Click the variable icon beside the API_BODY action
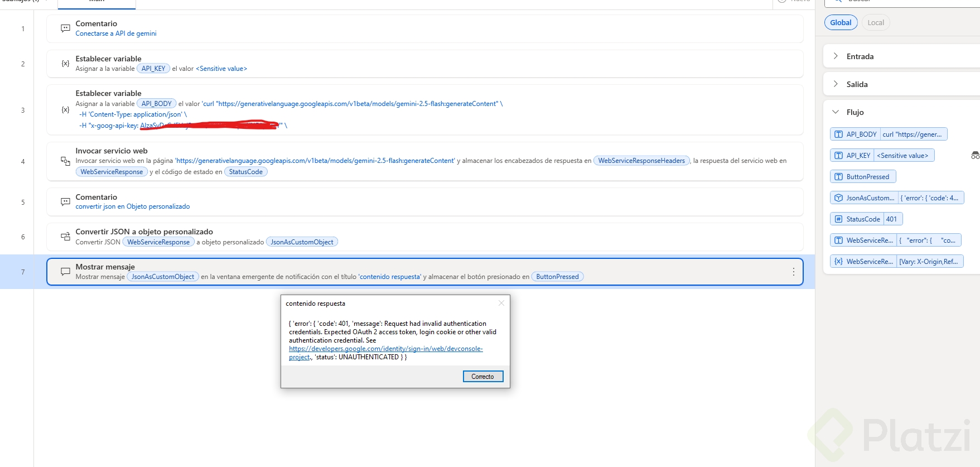This screenshot has width=980, height=467. (x=65, y=110)
